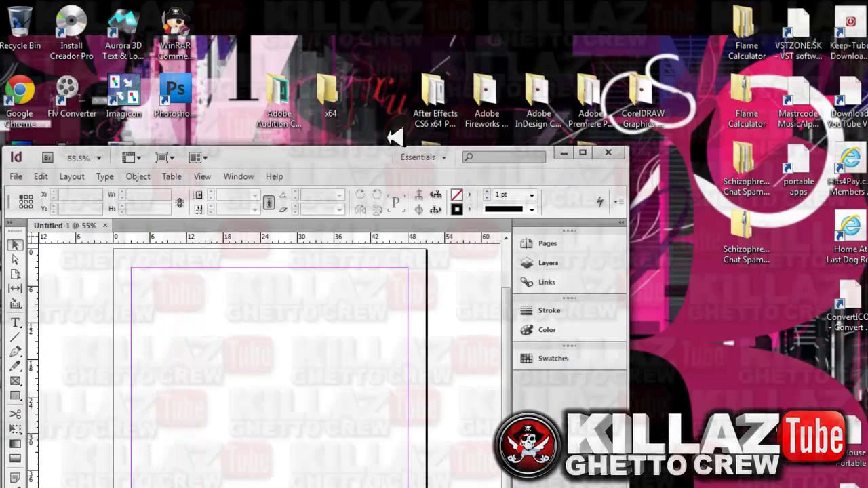Select the Content Collector tool
Viewport: 868px width, 488px height.
tap(15, 304)
